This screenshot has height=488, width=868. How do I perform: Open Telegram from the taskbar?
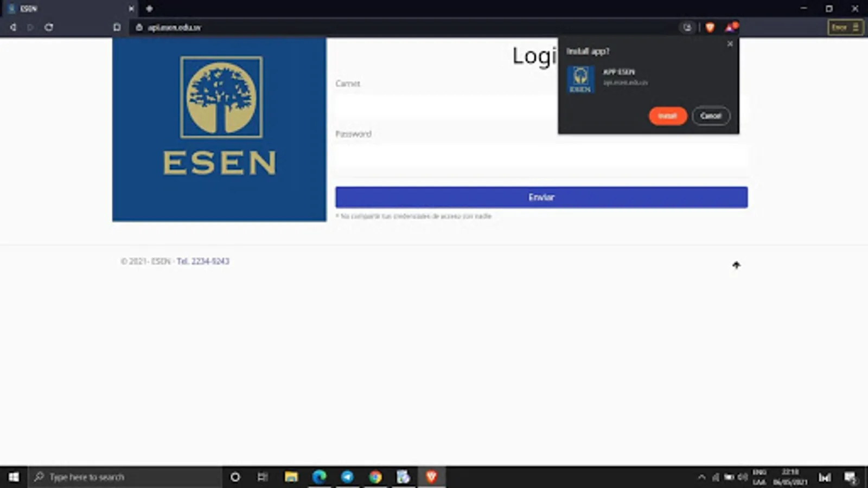tap(347, 477)
